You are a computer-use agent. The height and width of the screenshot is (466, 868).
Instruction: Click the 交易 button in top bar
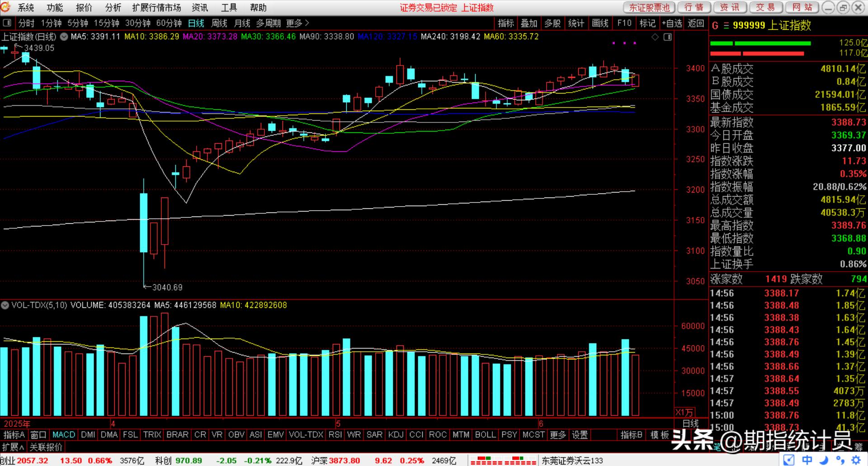pyautogui.click(x=765, y=8)
